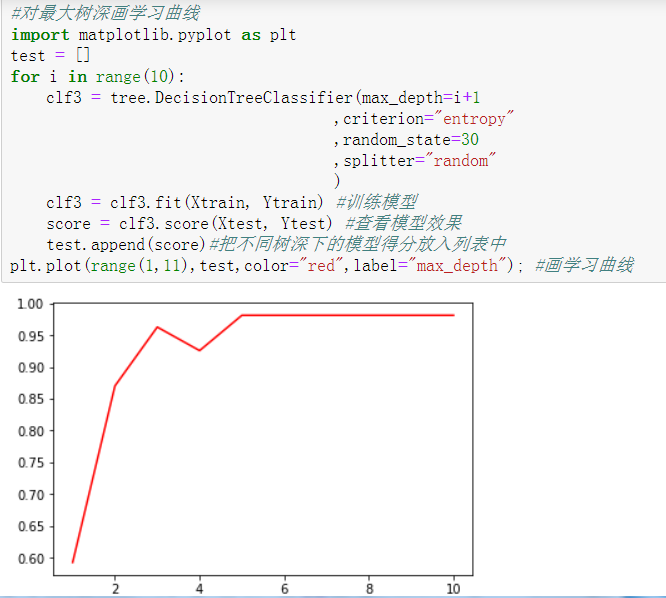Click the x-axis label 10 on the plot
666x598 pixels.
[x=454, y=589]
